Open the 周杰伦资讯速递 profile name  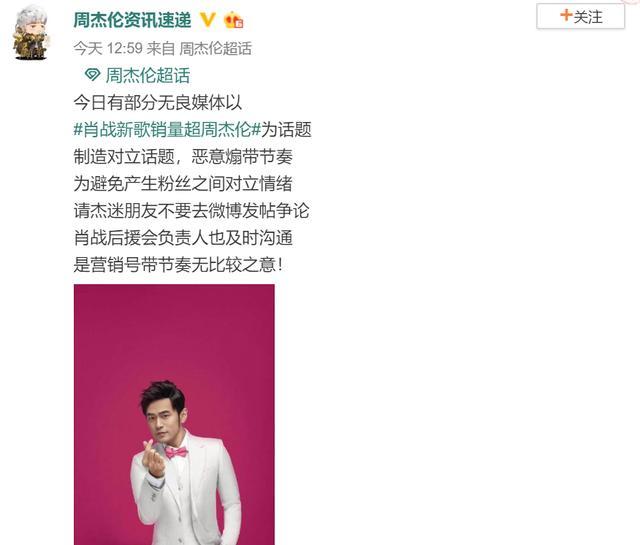[132, 20]
